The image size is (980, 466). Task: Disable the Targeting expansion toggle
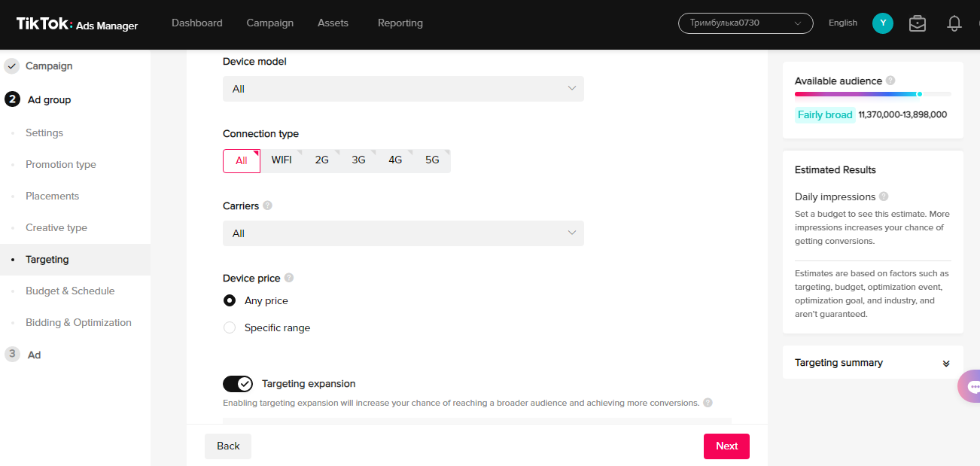point(238,384)
